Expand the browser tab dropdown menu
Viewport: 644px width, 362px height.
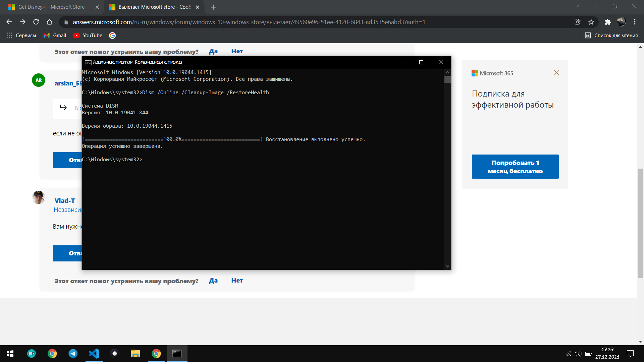pyautogui.click(x=576, y=7)
